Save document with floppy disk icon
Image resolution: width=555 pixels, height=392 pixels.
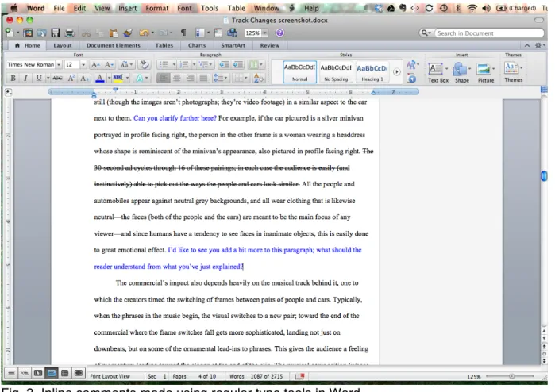pos(56,33)
